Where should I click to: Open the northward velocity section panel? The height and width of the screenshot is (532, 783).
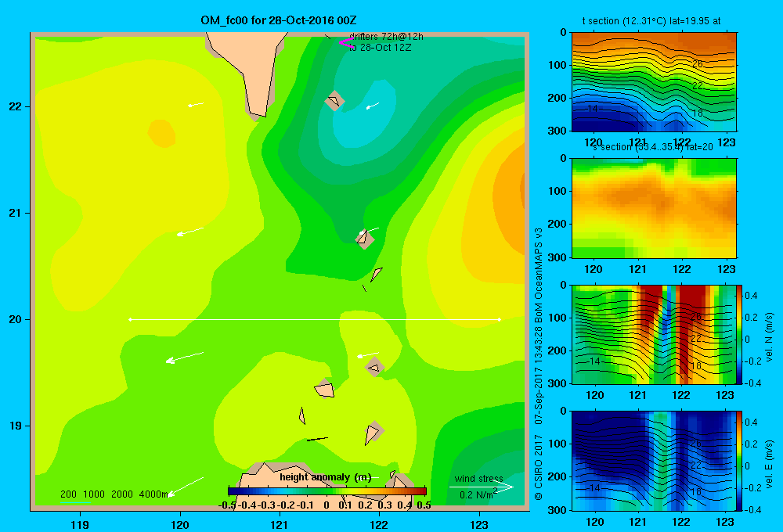(x=653, y=334)
